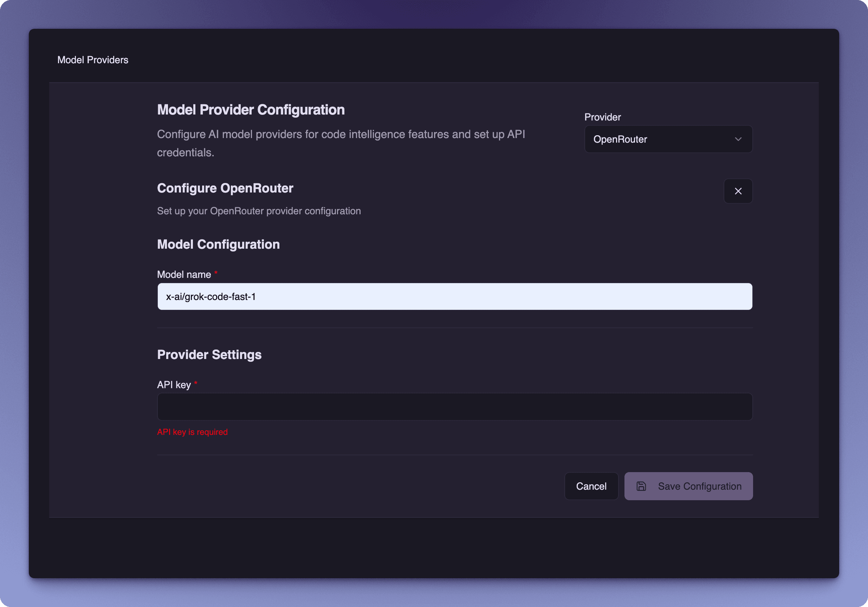Click the floppy disk save icon
The height and width of the screenshot is (607, 868).
[x=641, y=486]
